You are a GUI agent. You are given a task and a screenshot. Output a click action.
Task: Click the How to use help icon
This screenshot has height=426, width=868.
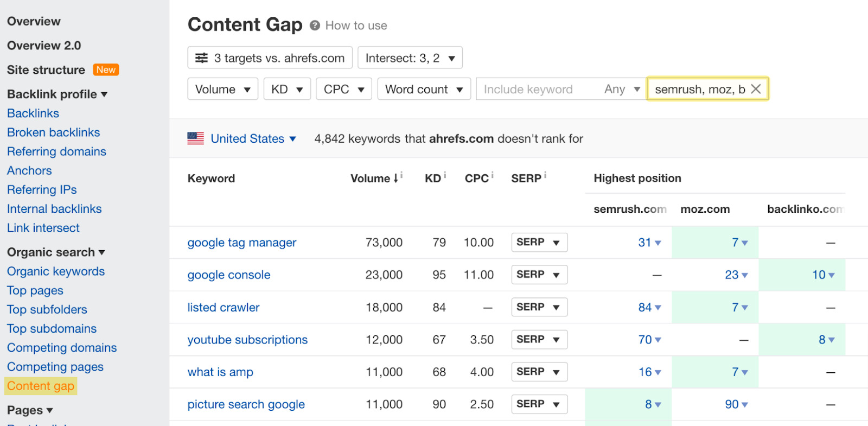click(315, 26)
